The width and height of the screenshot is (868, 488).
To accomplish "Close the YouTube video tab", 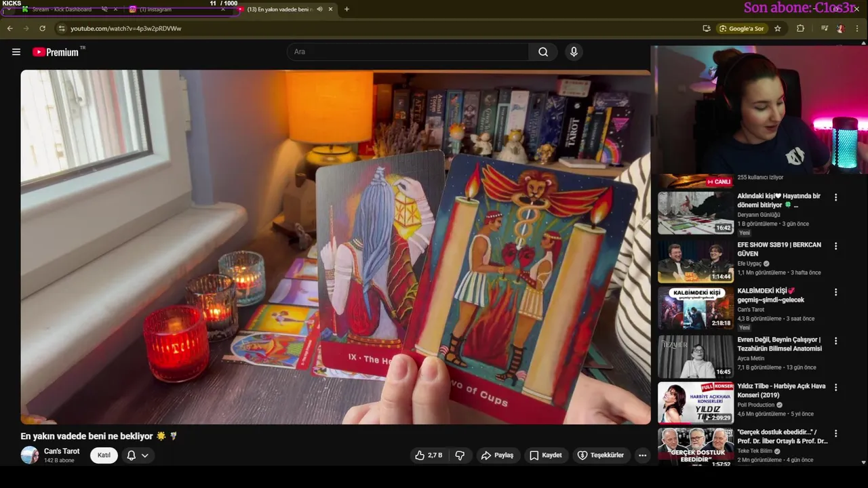I will [331, 9].
